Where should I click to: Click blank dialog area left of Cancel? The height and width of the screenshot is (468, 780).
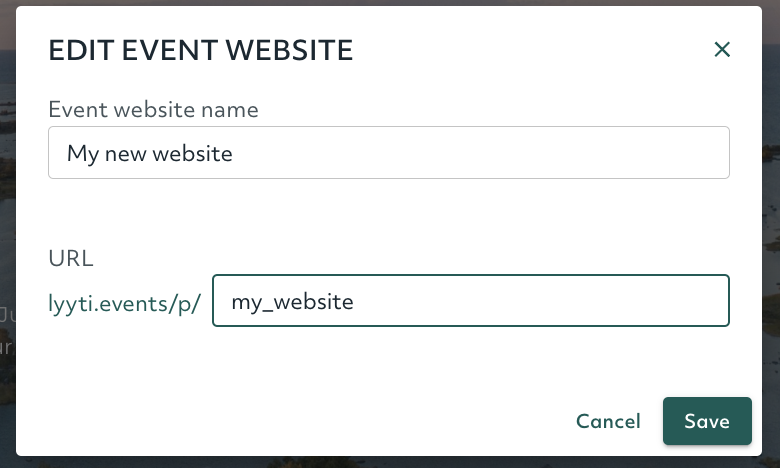[298, 421]
